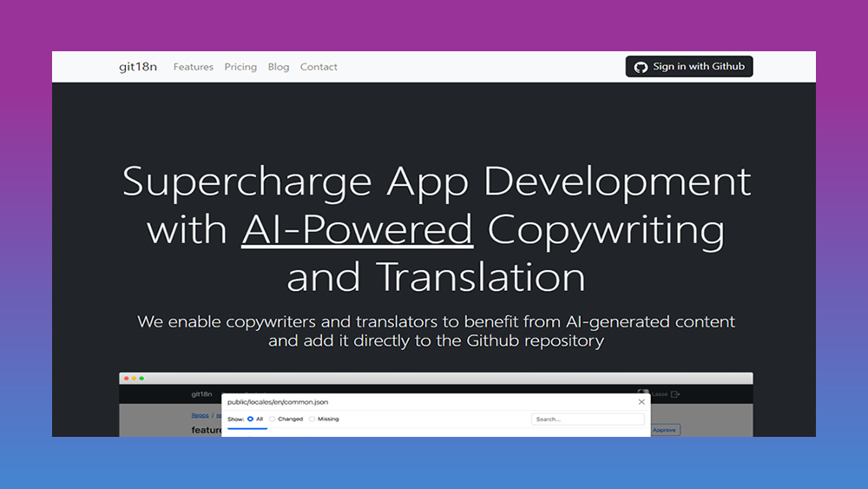Screen dimensions: 868x489
Task: Close the common.json dialog with X icon
Action: pos(641,402)
